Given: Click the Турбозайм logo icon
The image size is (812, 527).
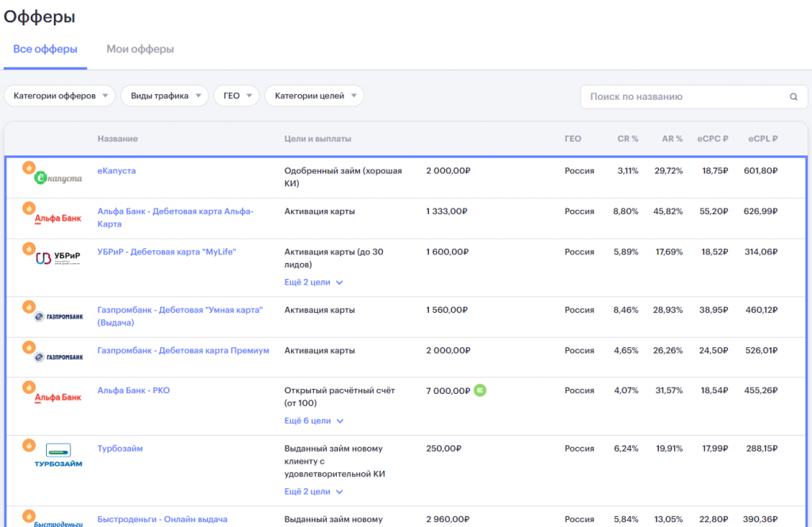Looking at the screenshot, I should [x=58, y=456].
